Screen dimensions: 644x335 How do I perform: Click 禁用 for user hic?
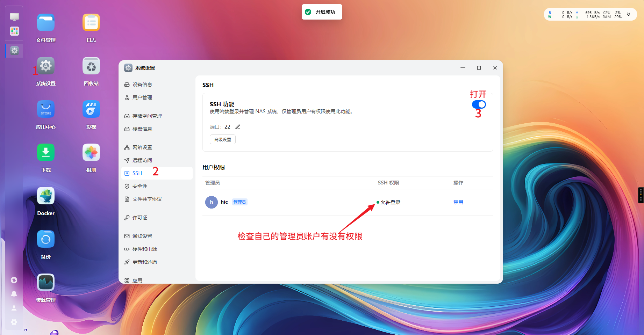pos(458,202)
